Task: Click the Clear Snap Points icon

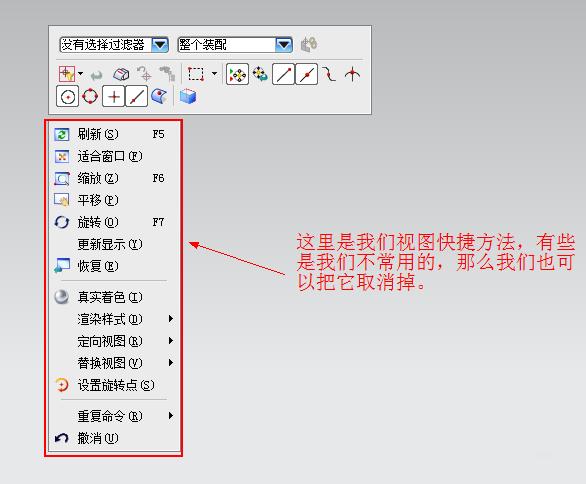Action: [260, 74]
